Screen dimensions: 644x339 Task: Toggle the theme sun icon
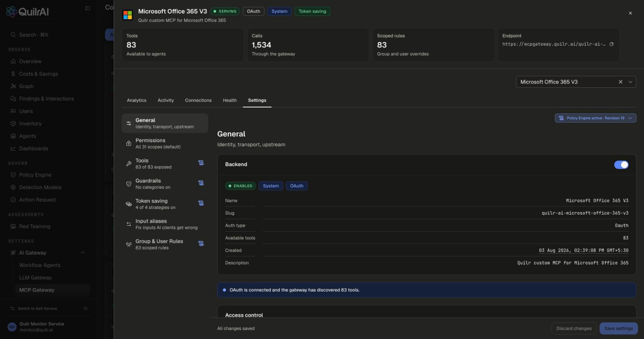pyautogui.click(x=86, y=308)
